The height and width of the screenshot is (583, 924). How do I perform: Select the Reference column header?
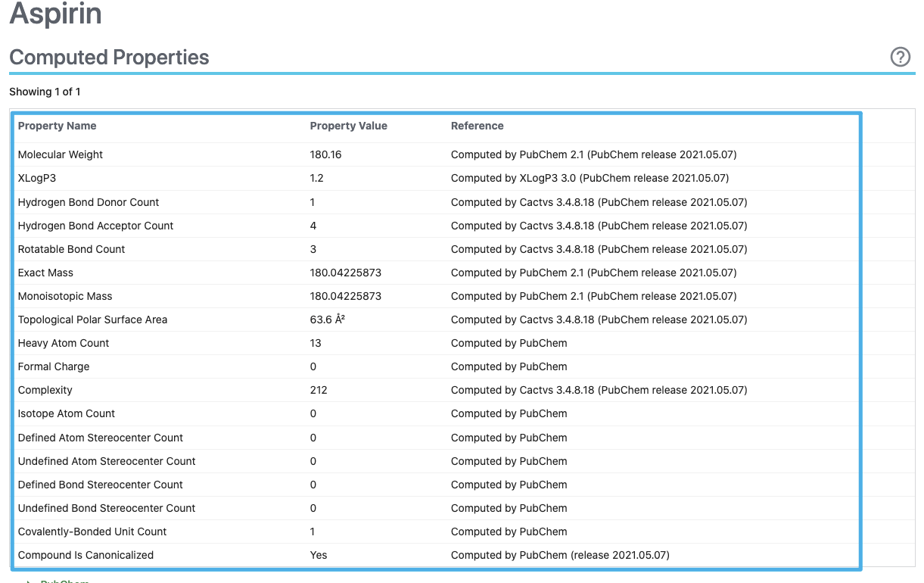(477, 126)
